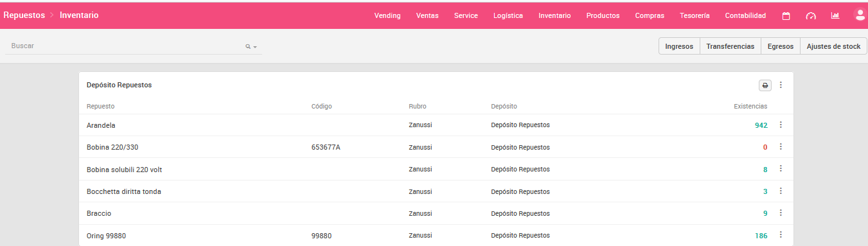Open the Braccio row options menu
Viewport: 868px width, 246px height.
[781, 213]
